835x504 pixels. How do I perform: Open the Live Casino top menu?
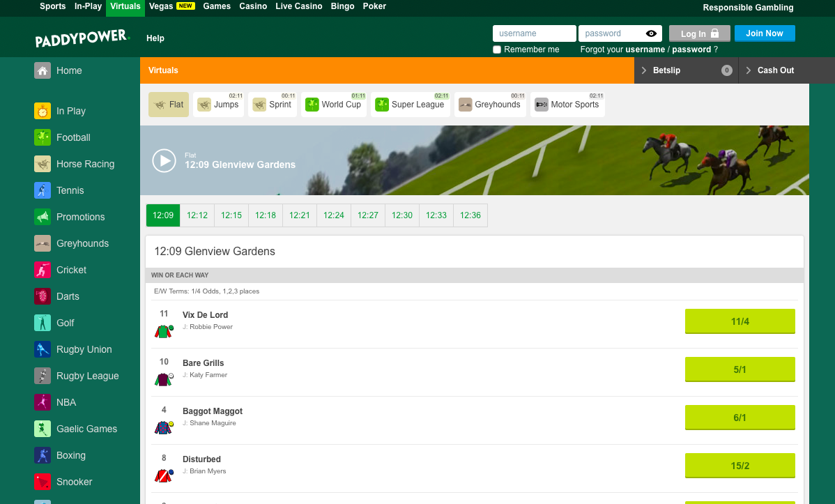point(299,6)
